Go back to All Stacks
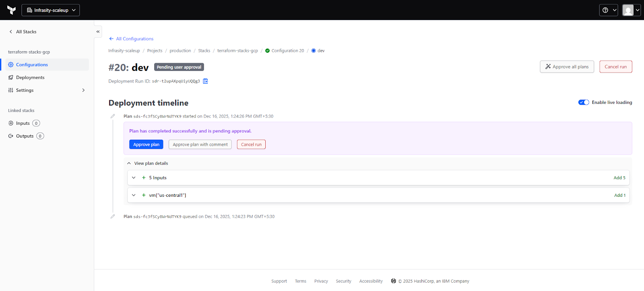Viewport: 644px width, 291px height. [23, 32]
